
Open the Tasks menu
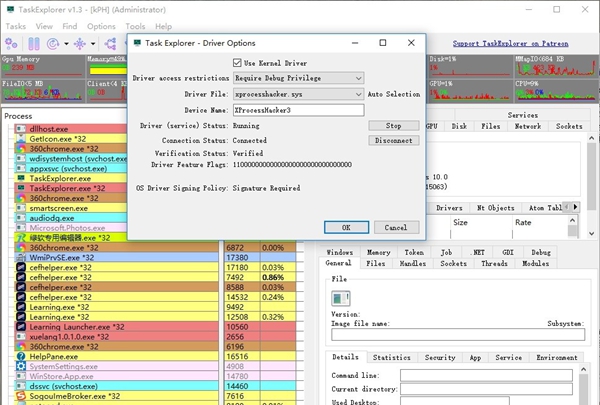pyautogui.click(x=16, y=26)
